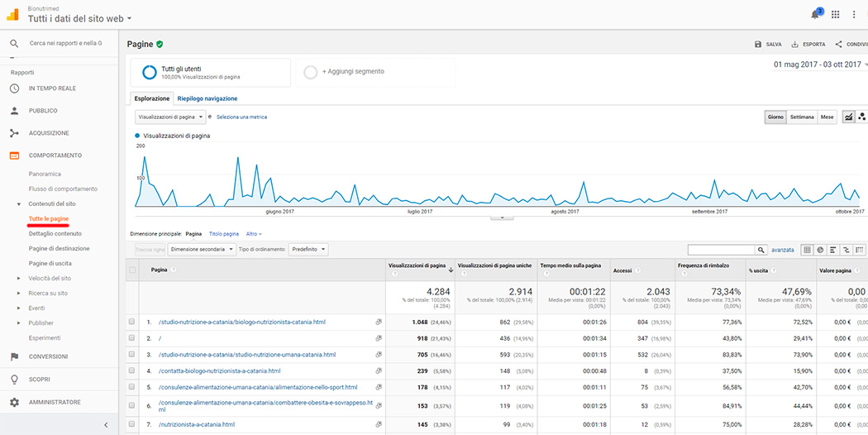Select the performance bar view icon
This screenshot has width=868, height=435.
[833, 250]
